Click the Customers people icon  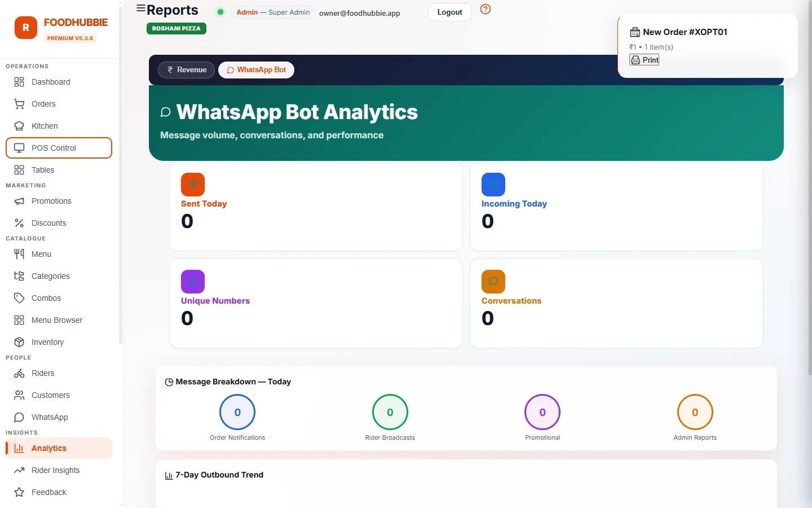pos(19,395)
